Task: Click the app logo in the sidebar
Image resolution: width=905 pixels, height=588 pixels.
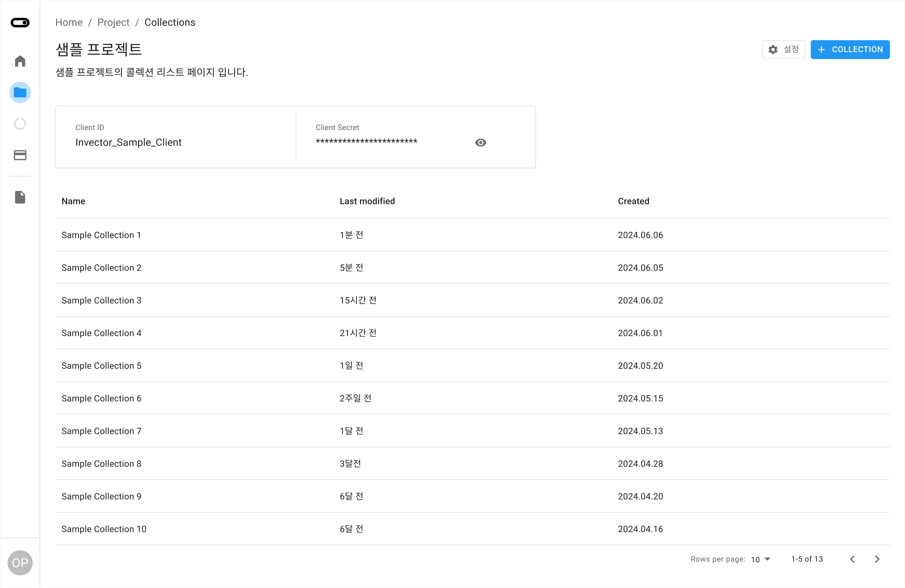Action: pos(20,23)
